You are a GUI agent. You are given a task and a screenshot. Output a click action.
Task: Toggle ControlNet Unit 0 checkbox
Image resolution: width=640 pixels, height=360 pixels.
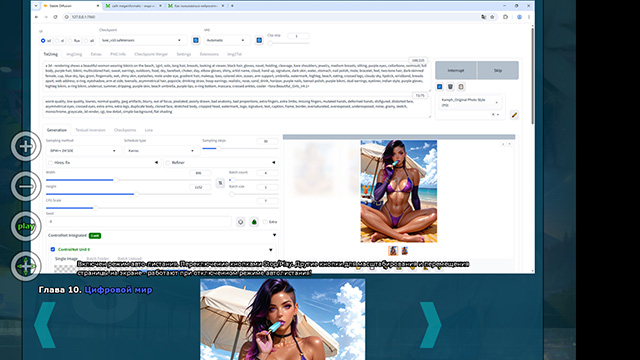53,249
